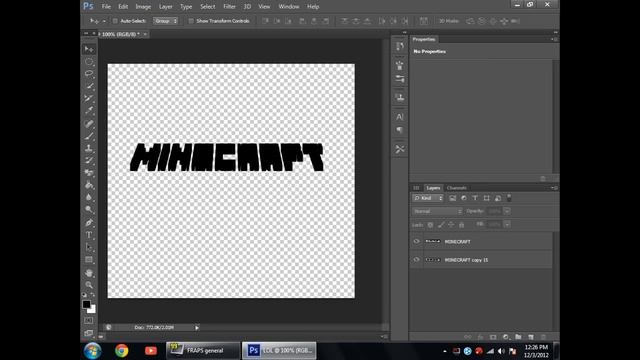Select the History Brush tool
Viewport: 640px width, 360px height.
[89, 160]
